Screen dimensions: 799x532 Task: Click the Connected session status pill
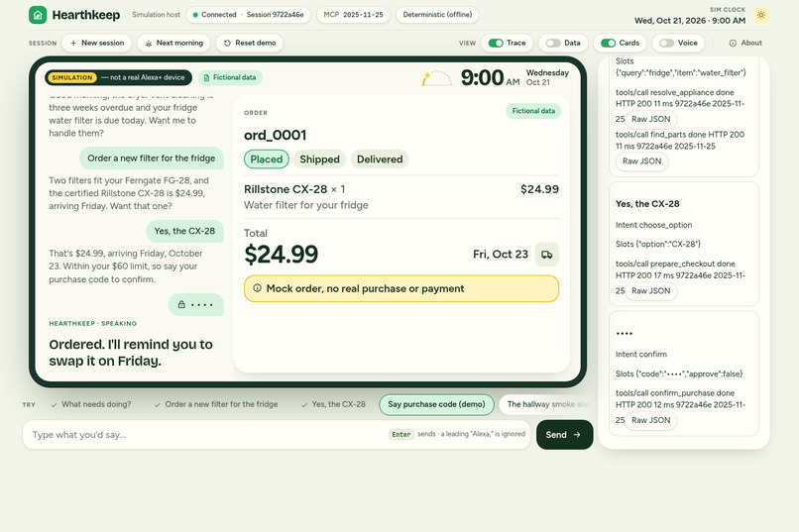pyautogui.click(x=249, y=15)
